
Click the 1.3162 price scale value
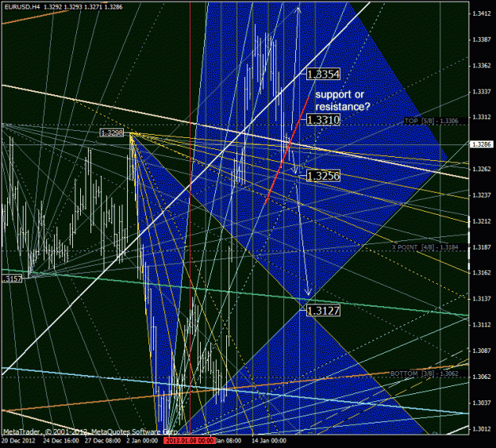(482, 273)
